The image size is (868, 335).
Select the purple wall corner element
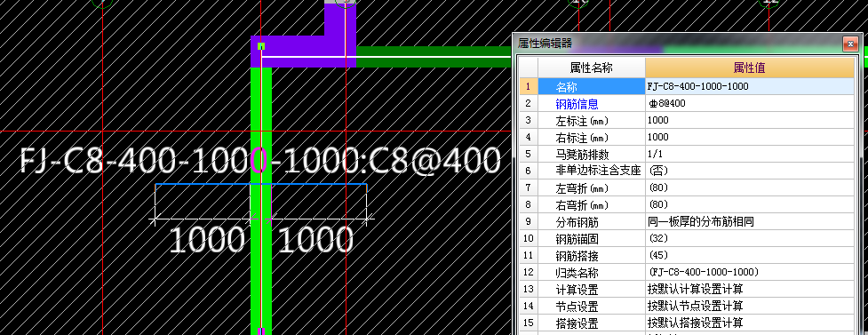coord(303,51)
